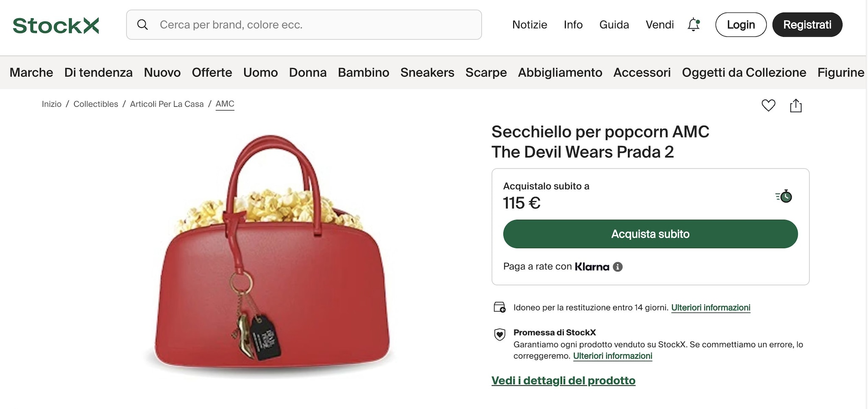The image size is (868, 409).
Task: Open the Accessori menu
Action: coord(642,72)
